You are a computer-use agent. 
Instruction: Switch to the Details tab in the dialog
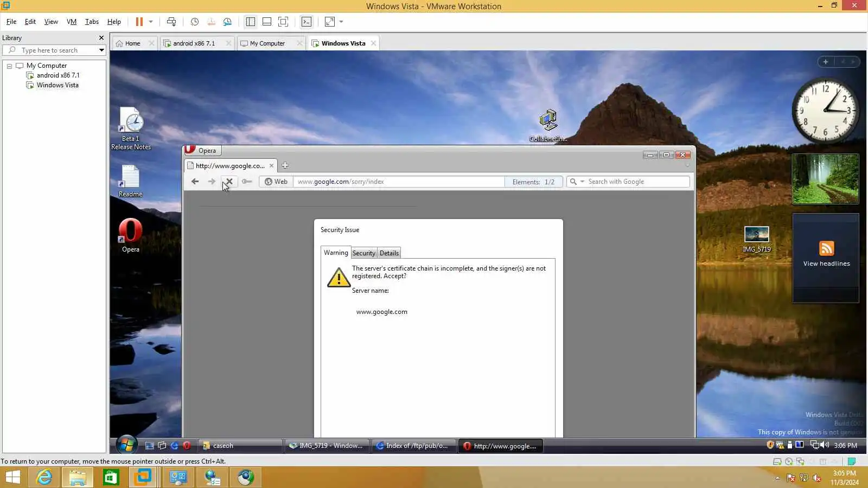(x=389, y=253)
